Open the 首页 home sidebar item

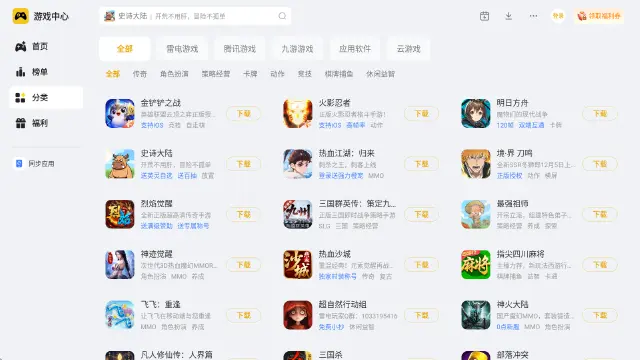pyautogui.click(x=46, y=47)
